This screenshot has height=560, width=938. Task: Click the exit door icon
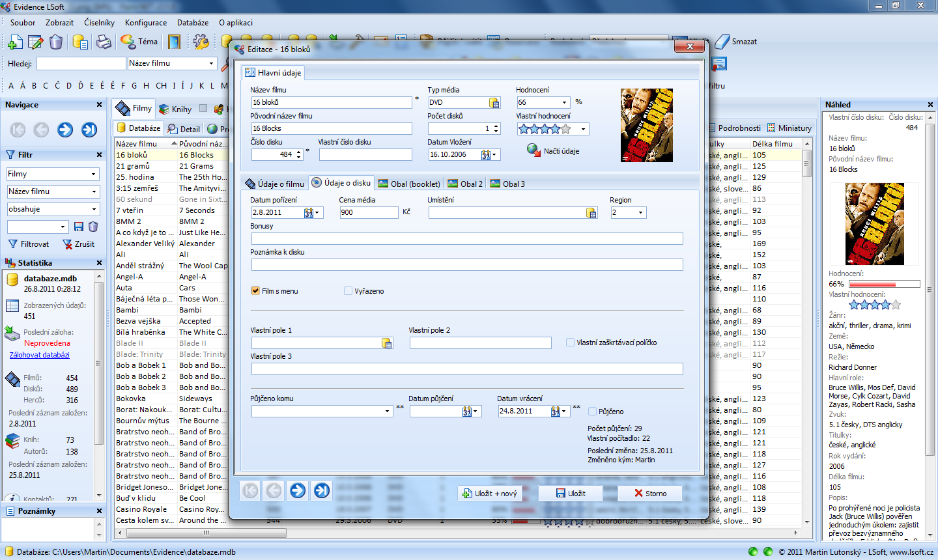[174, 42]
